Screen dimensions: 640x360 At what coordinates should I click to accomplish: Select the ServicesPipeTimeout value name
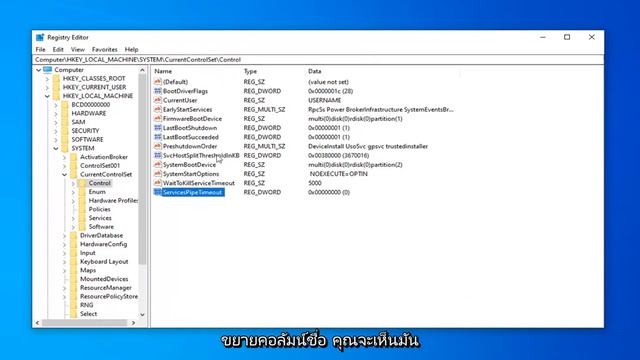point(192,192)
